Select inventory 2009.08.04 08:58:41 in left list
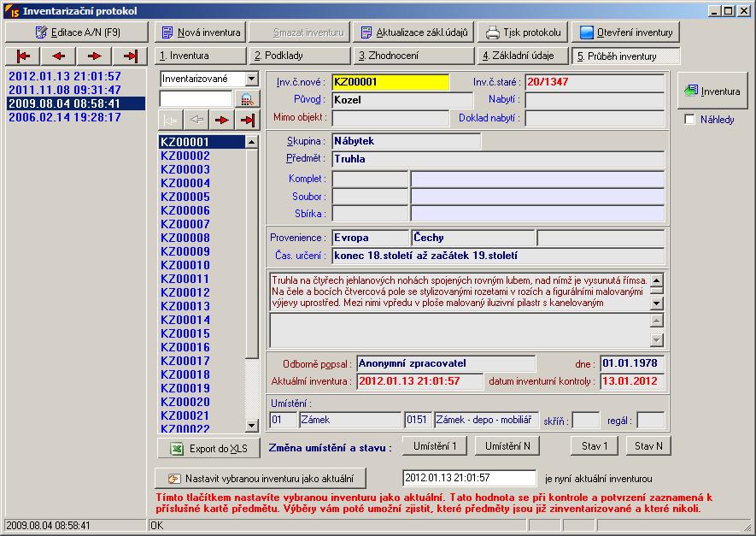 [x=76, y=103]
